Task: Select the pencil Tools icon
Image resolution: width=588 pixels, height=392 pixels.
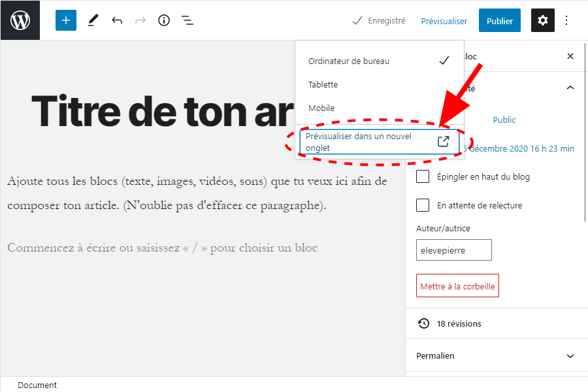Action: [93, 20]
